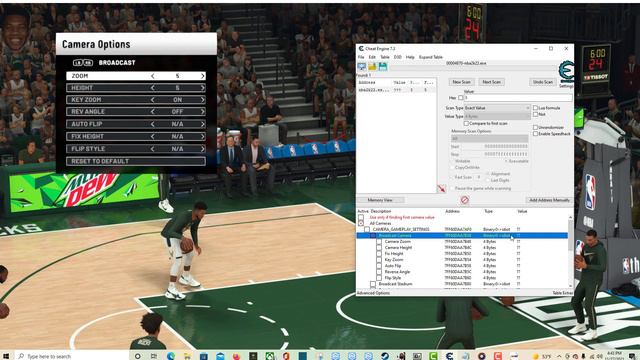
Task: Toggle the Not checkbox
Action: [535, 114]
